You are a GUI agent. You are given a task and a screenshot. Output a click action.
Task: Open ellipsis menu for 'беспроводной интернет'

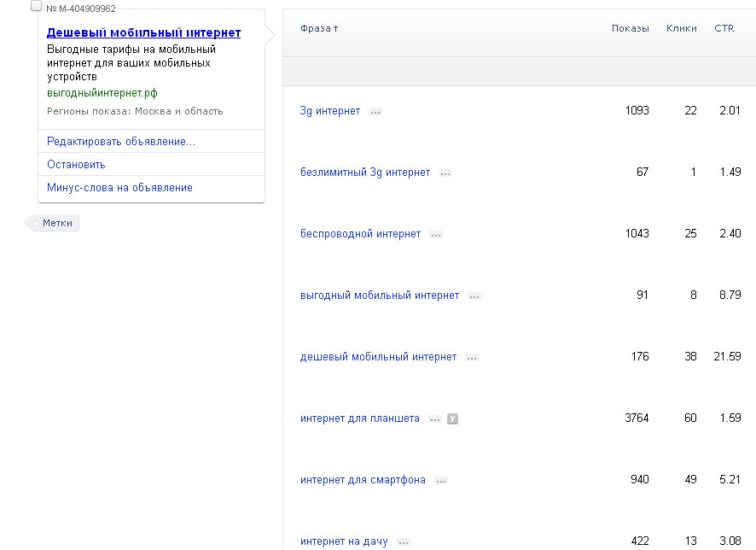click(x=436, y=235)
